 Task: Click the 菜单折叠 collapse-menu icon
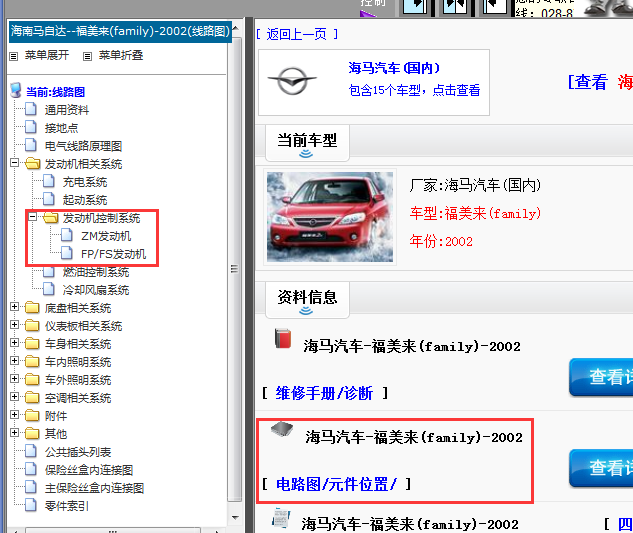(87, 56)
